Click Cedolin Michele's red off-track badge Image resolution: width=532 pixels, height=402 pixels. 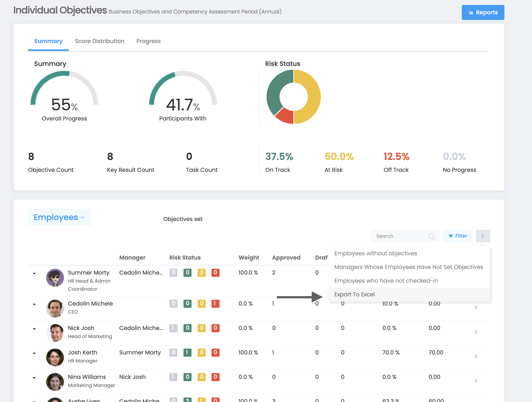tap(215, 303)
